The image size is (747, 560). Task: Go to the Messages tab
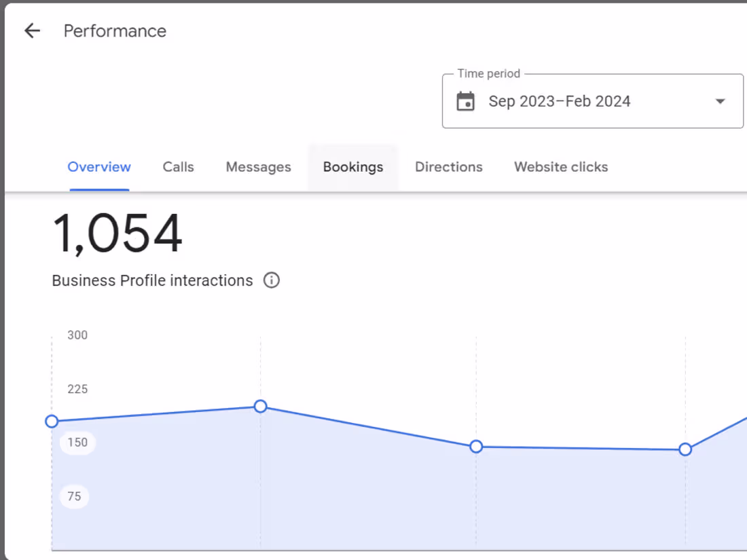click(258, 167)
